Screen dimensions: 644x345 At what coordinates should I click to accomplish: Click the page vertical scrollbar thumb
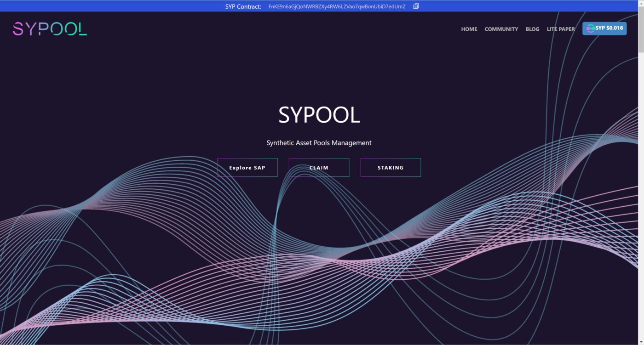coord(641,30)
